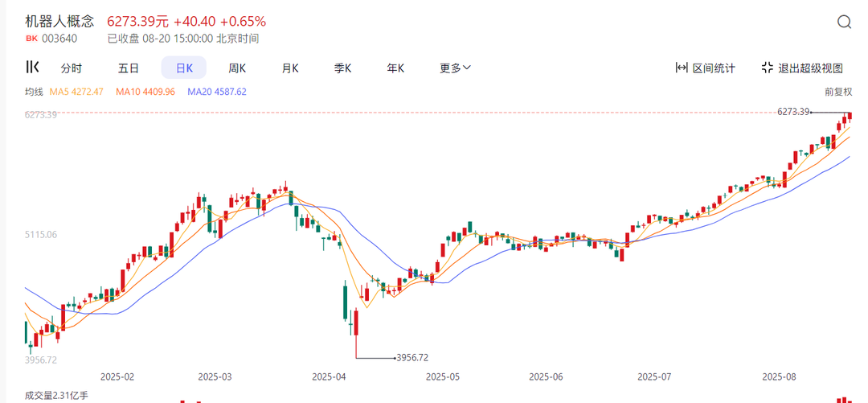Switch to the 分时 intraday tab

pos(72,68)
